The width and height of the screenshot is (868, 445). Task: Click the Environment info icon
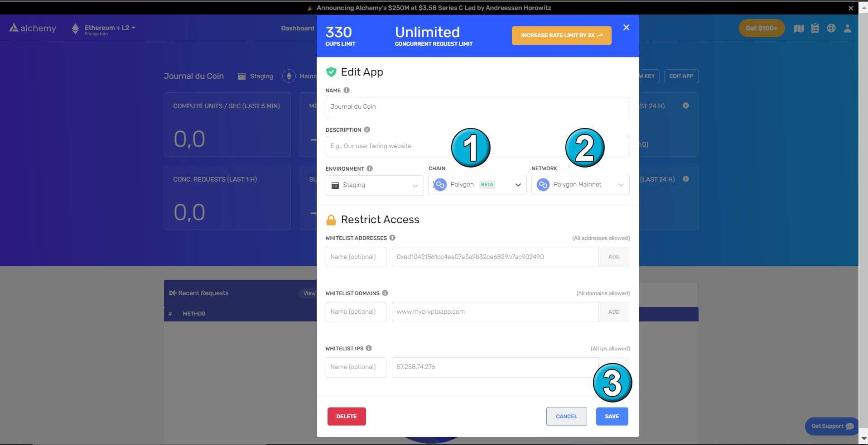(370, 168)
